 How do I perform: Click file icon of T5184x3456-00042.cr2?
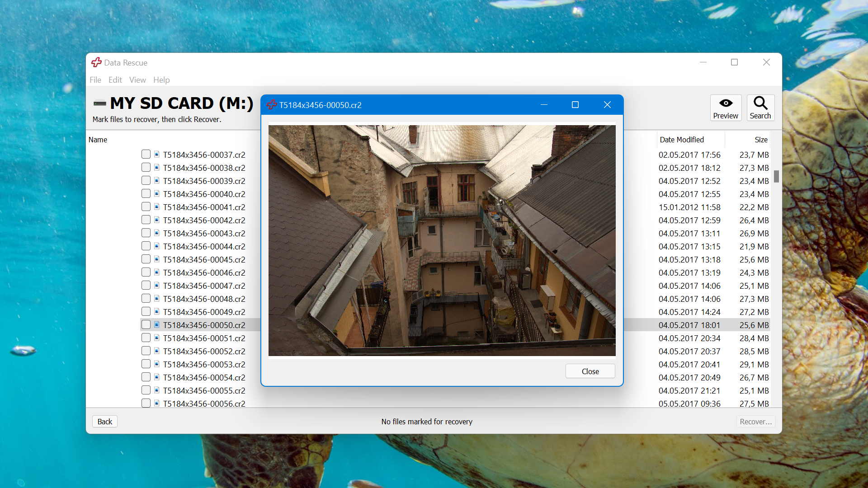tap(157, 220)
